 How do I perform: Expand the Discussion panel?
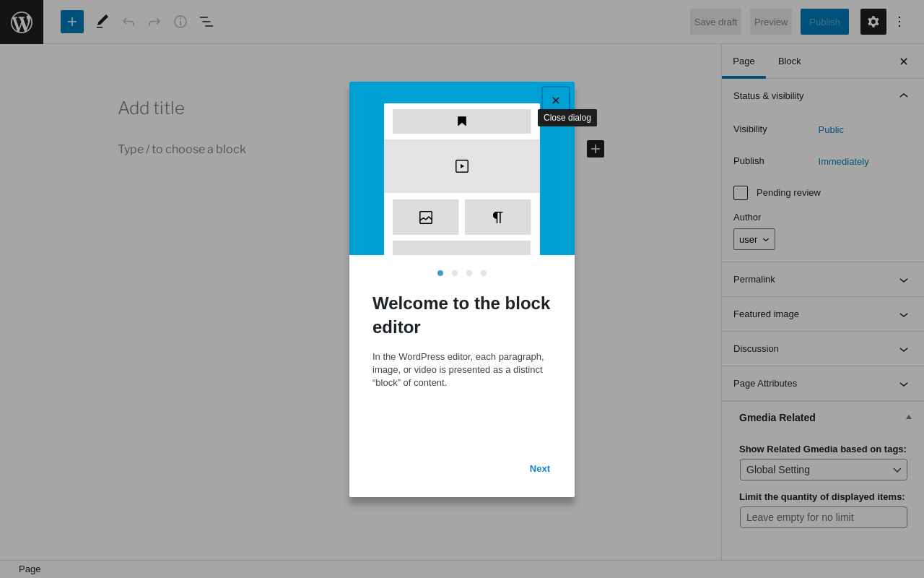point(823,349)
